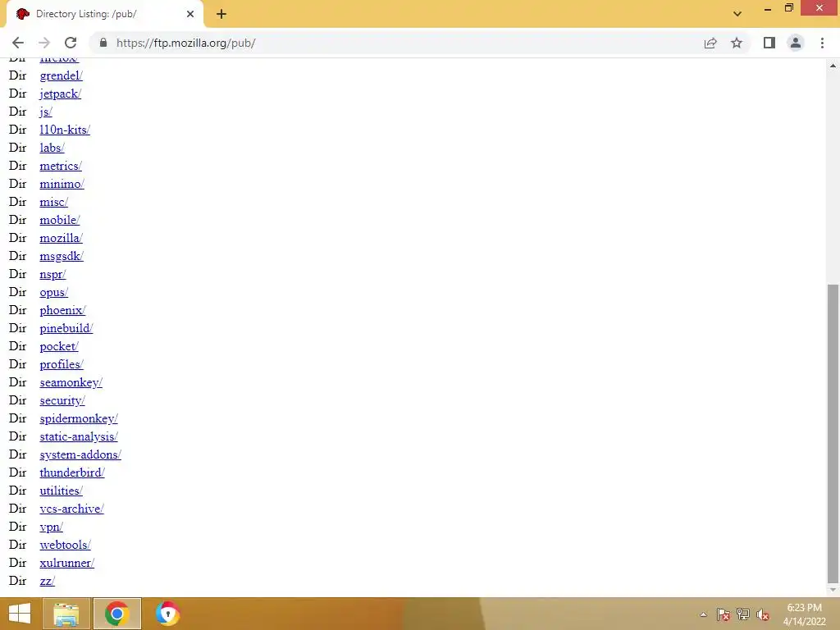Bookmark this page with the star icon
Viewport: 840px width, 630px height.
click(737, 43)
